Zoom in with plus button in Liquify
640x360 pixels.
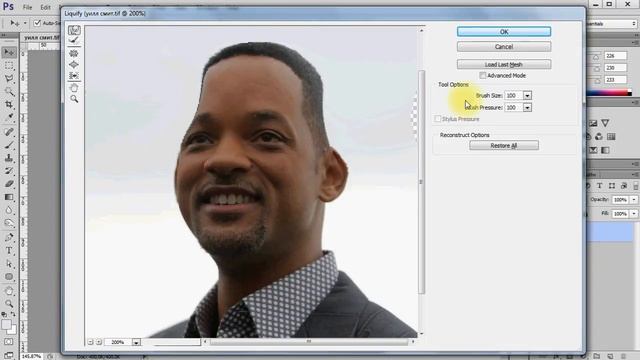(x=99, y=342)
